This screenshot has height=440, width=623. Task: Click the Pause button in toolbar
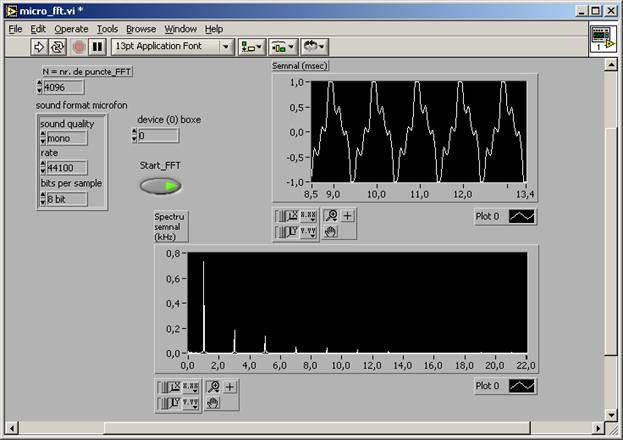tap(97, 46)
